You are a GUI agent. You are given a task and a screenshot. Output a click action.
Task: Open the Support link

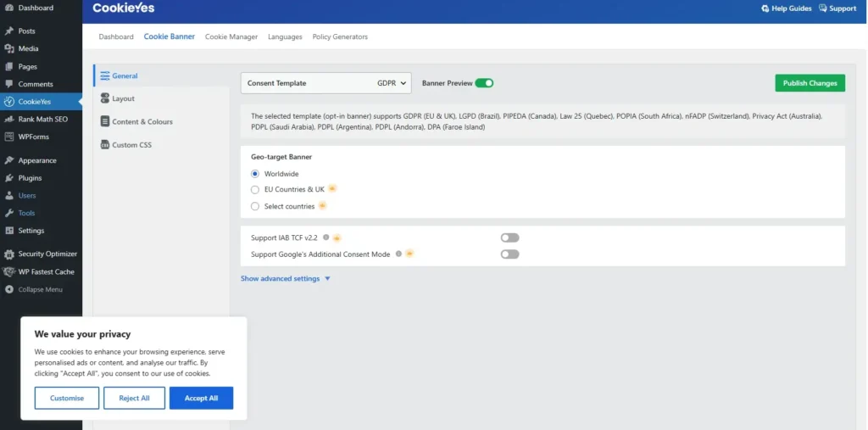(x=837, y=8)
